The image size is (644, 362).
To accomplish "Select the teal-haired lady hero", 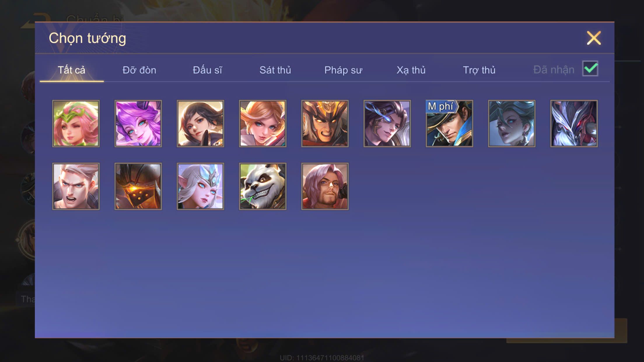I will [x=512, y=124].
